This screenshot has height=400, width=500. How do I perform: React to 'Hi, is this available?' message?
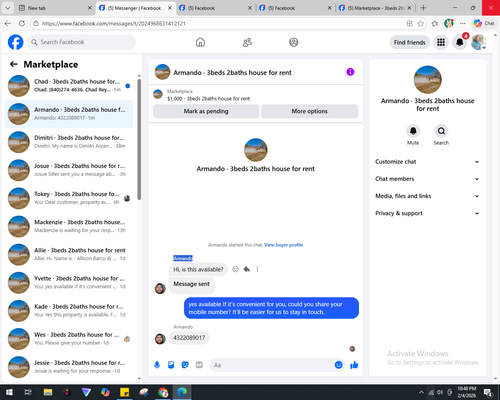(x=235, y=269)
